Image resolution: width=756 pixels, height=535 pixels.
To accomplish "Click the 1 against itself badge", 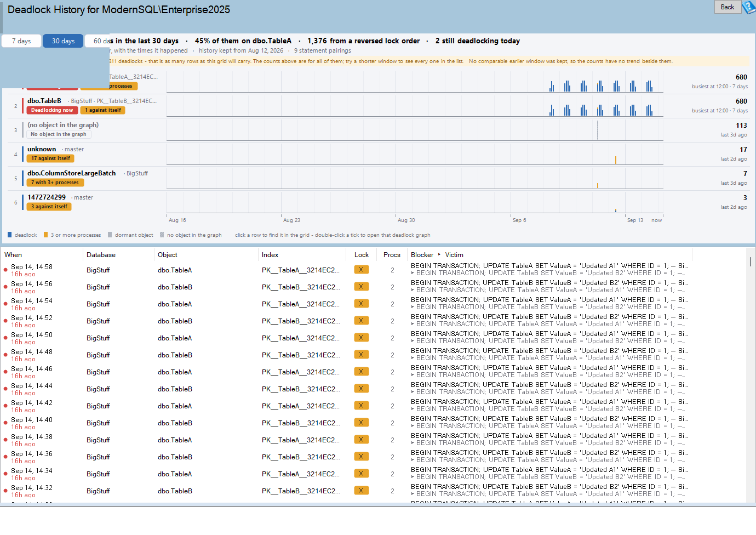I will coord(103,110).
